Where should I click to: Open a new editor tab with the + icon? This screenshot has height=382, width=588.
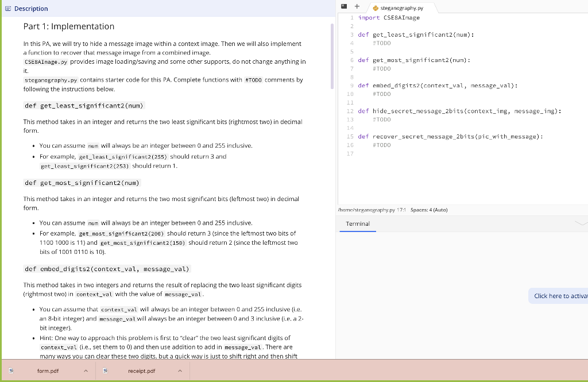[x=357, y=6]
